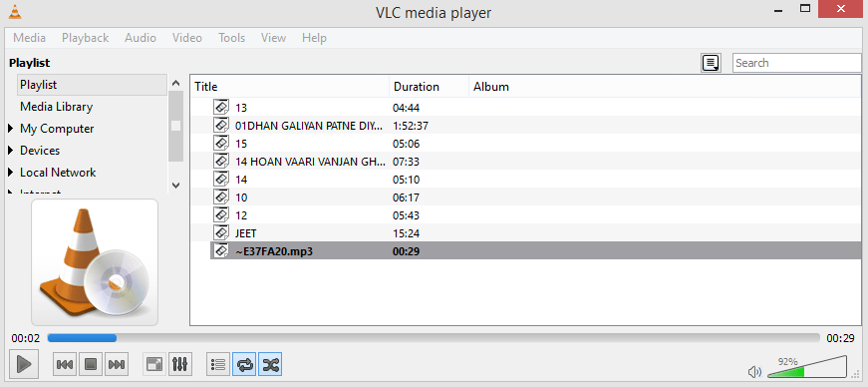Open the Playback menu
The height and width of the screenshot is (387, 868).
[86, 38]
